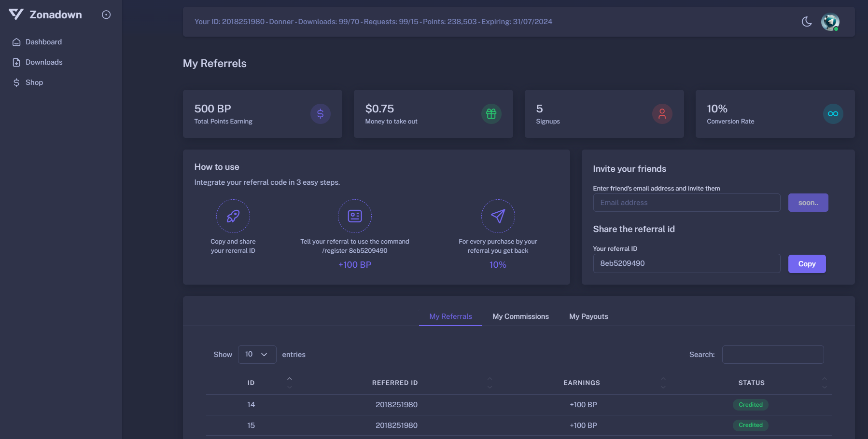Open the user avatar menu
The image size is (868, 439).
click(830, 22)
